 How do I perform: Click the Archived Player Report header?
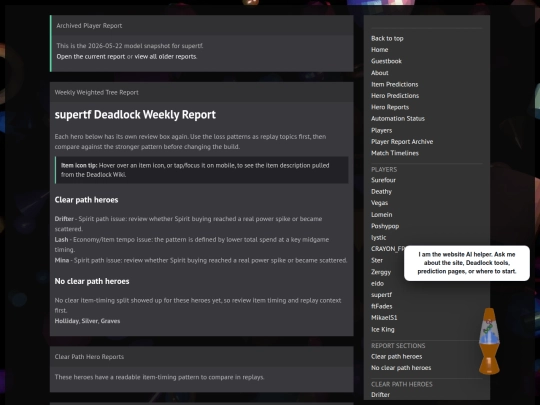(x=202, y=25)
